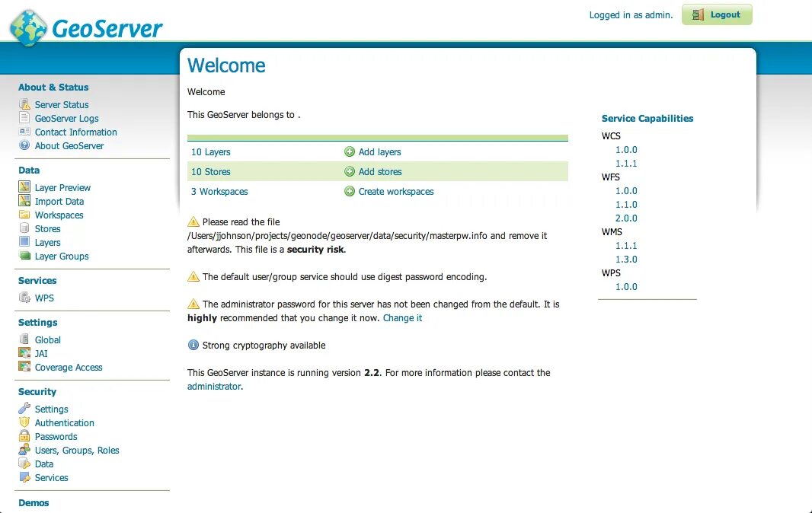Click the Add stores link
Viewport: 812px width, 513px height.
click(380, 171)
